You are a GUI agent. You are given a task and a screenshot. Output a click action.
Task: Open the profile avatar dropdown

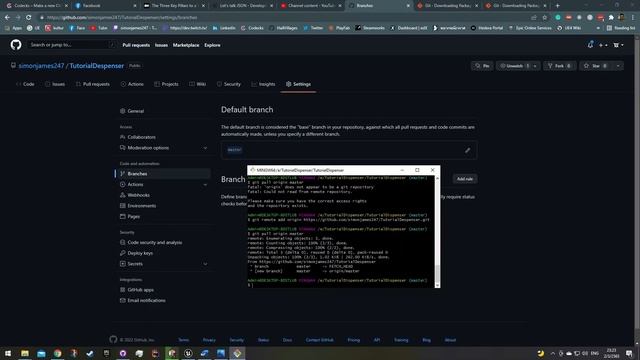pyautogui.click(x=618, y=45)
